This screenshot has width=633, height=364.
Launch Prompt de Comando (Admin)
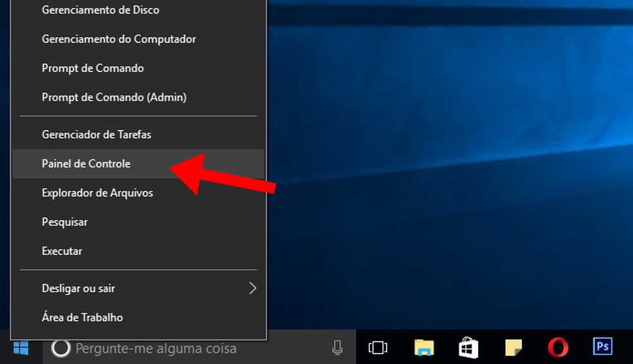point(138,97)
